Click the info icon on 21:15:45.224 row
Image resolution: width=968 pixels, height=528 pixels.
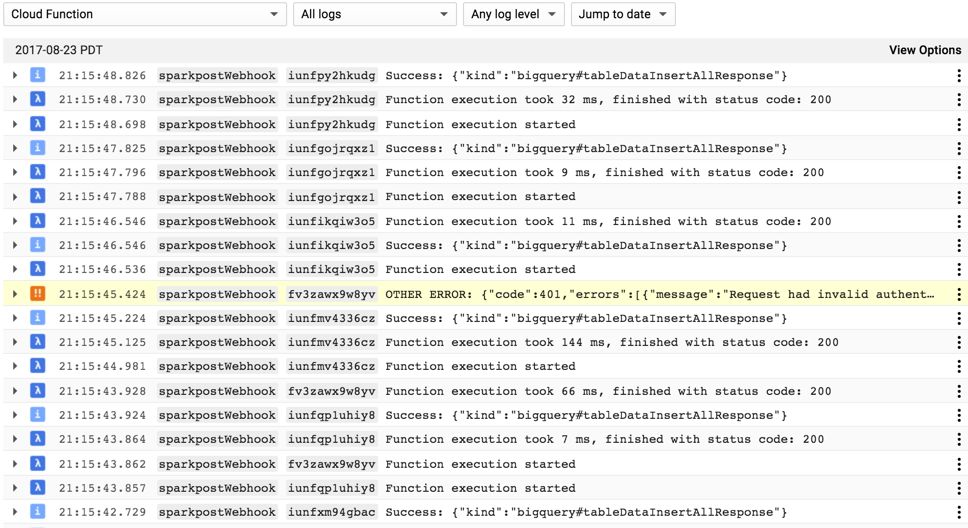click(x=38, y=318)
